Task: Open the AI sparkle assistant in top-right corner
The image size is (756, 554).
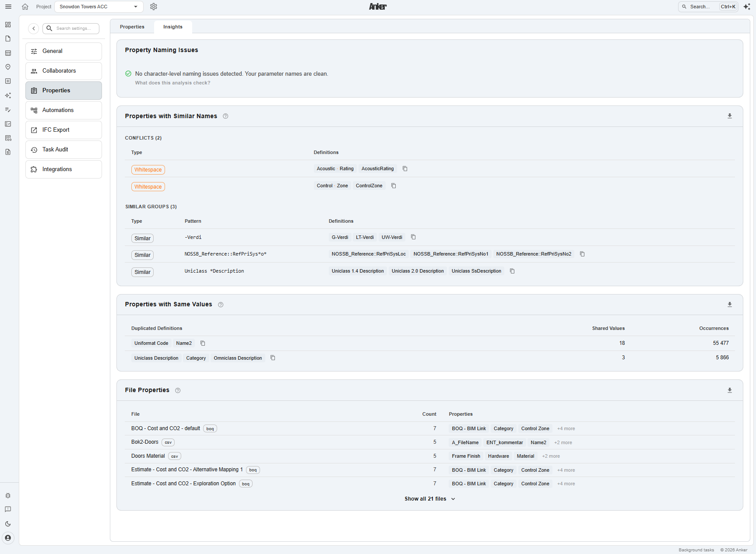Action: [x=747, y=7]
